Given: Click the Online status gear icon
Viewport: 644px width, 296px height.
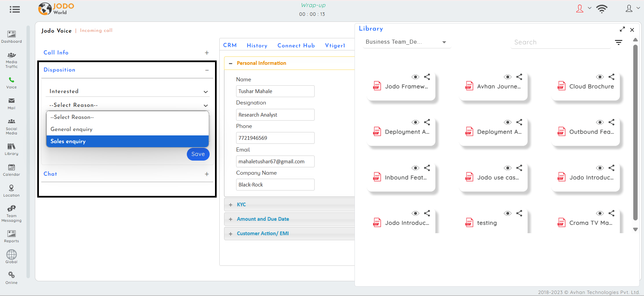Looking at the screenshot, I should [x=11, y=275].
